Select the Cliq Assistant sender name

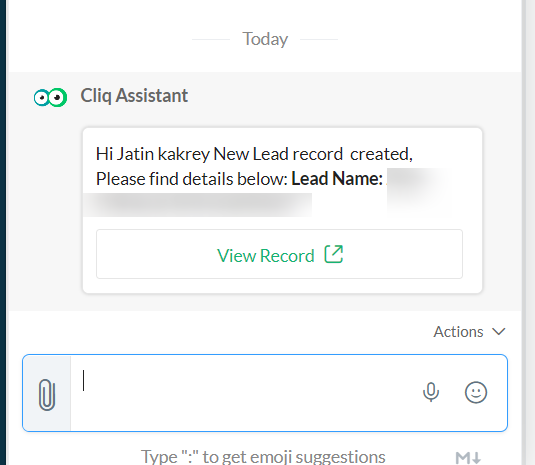pos(134,95)
